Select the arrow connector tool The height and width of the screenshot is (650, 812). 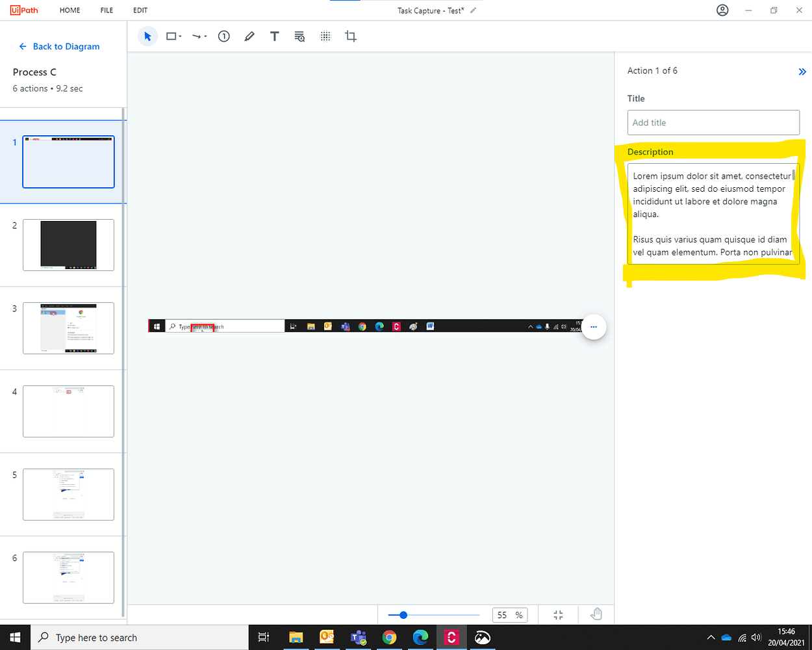click(196, 36)
